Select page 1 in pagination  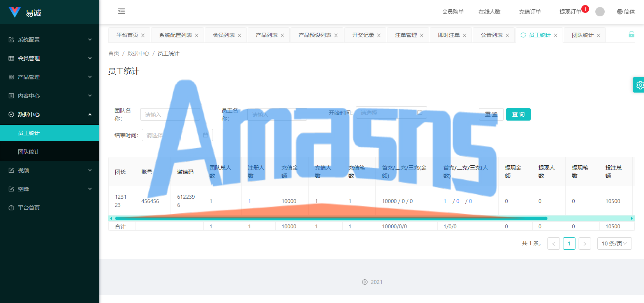pyautogui.click(x=569, y=243)
